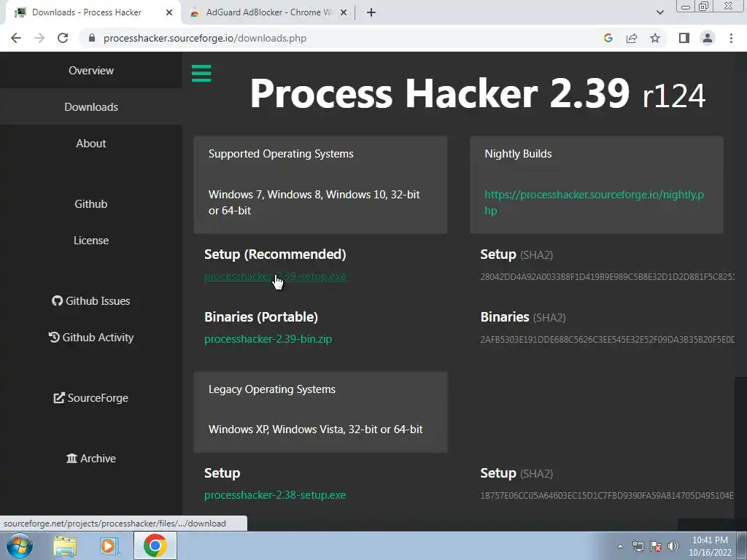Click the Google icon in the address bar

(608, 38)
